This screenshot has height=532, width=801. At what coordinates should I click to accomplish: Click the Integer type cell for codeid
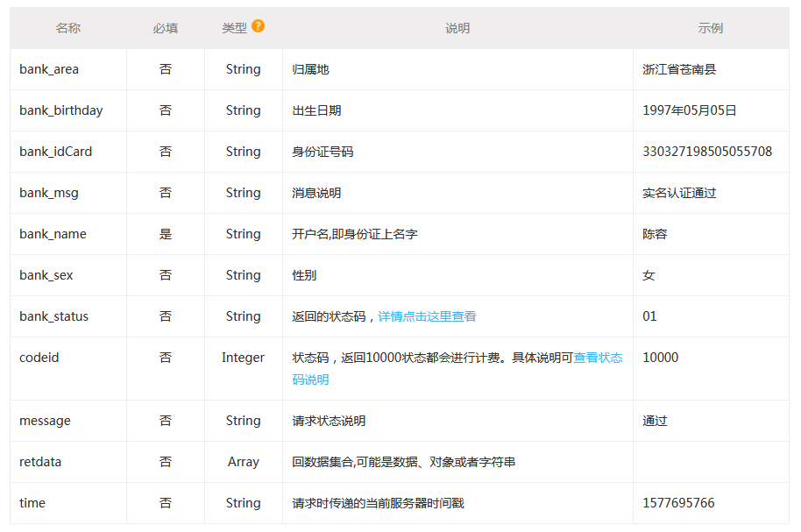(243, 358)
